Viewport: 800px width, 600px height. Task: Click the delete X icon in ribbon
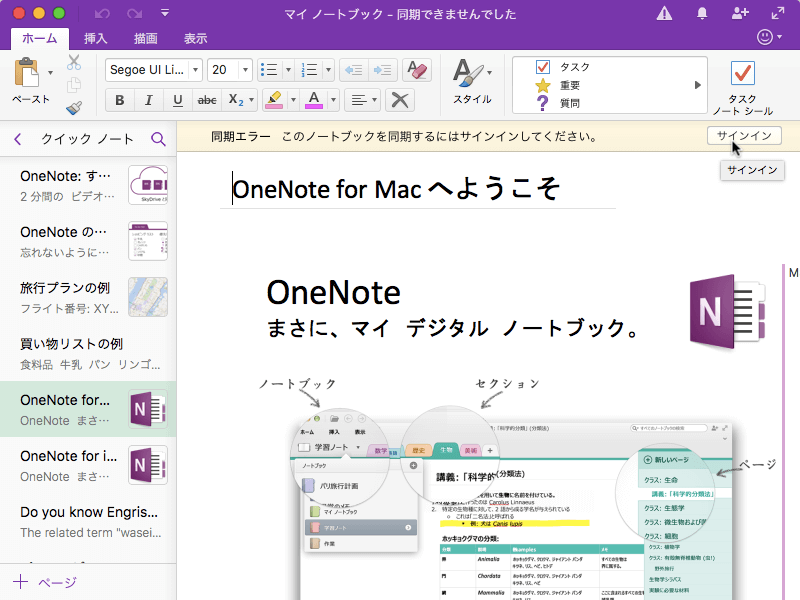point(400,99)
